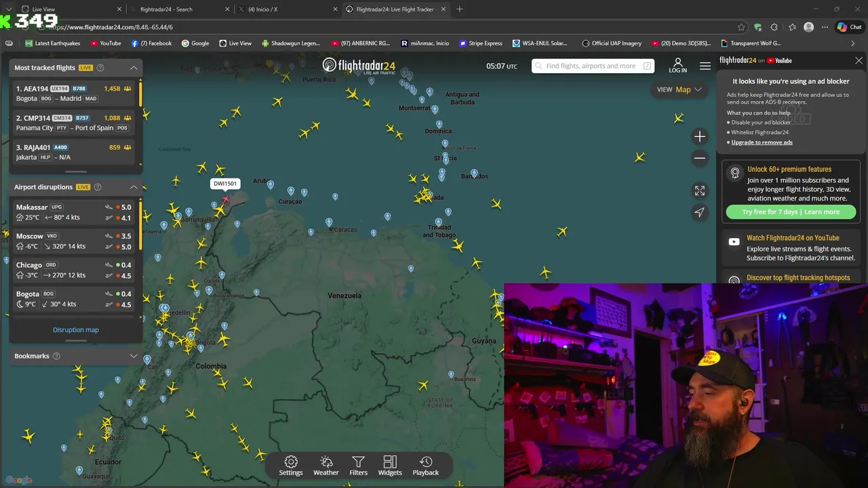This screenshot has width=868, height=488.
Task: Click the Most tracked flights scrollbar
Action: coord(140,93)
